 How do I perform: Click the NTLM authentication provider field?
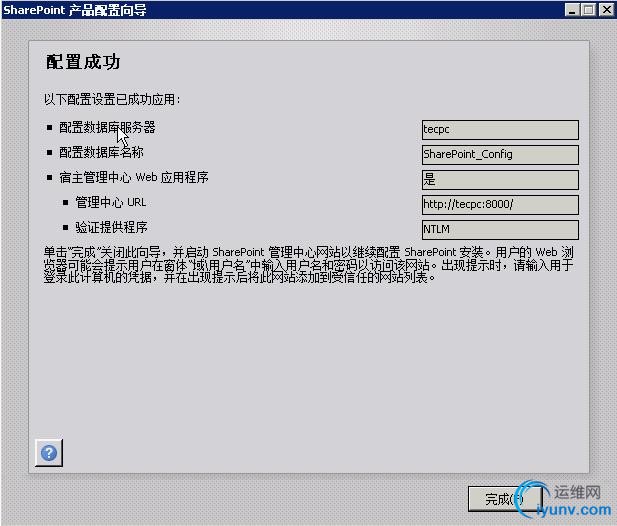[x=500, y=230]
